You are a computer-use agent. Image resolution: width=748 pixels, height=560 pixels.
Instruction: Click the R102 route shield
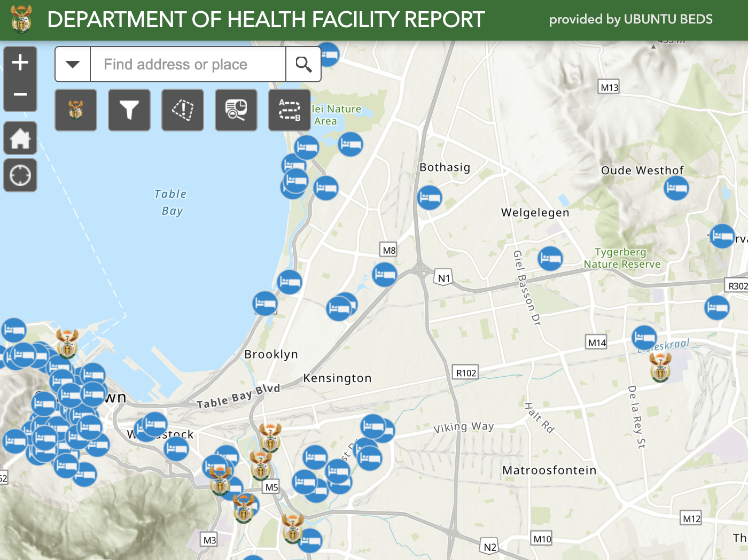point(466,373)
